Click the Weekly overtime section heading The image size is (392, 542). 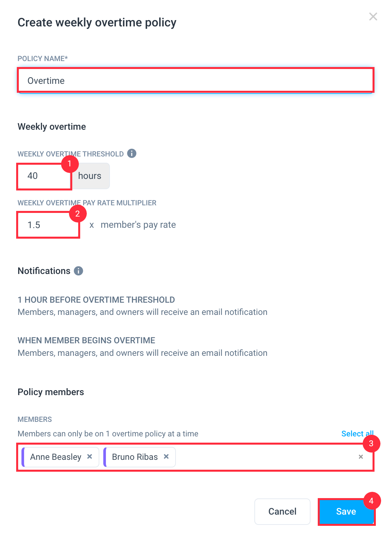coord(52,127)
